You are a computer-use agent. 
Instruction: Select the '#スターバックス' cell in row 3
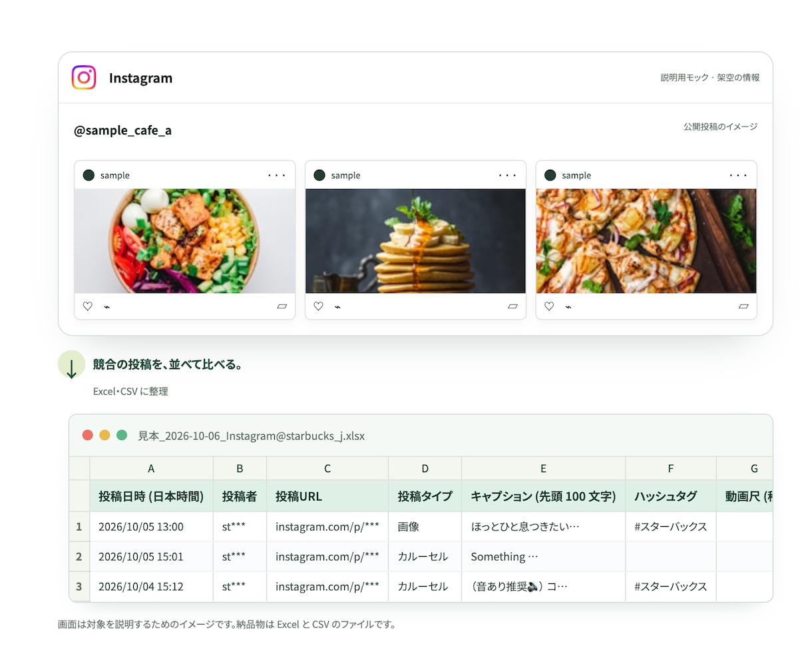click(x=670, y=586)
